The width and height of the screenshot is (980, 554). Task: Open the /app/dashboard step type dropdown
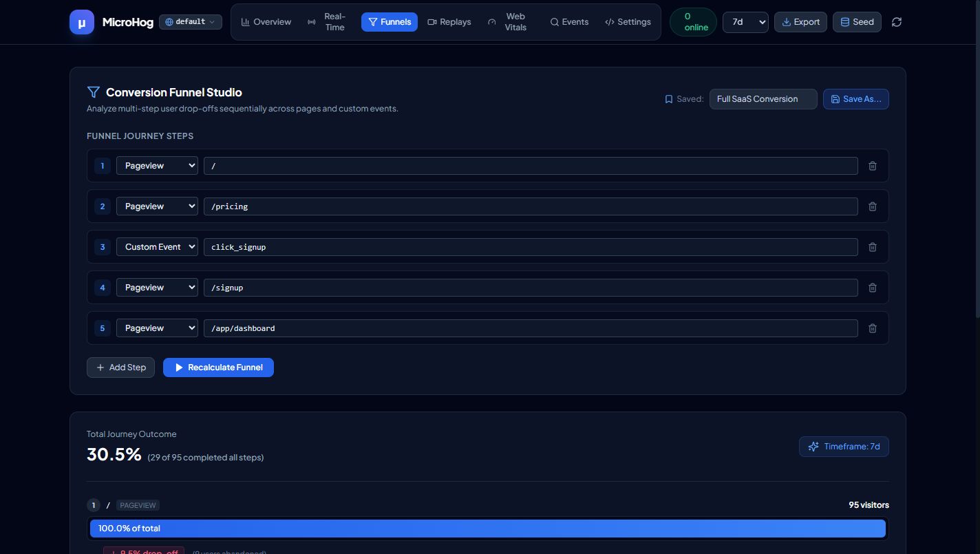pyautogui.click(x=157, y=328)
